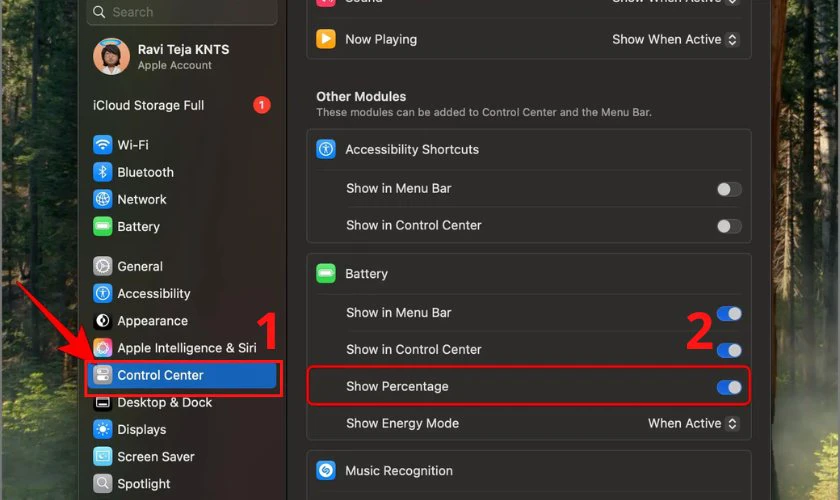
Task: Click the Battery module icon in the right pane
Action: 326,274
